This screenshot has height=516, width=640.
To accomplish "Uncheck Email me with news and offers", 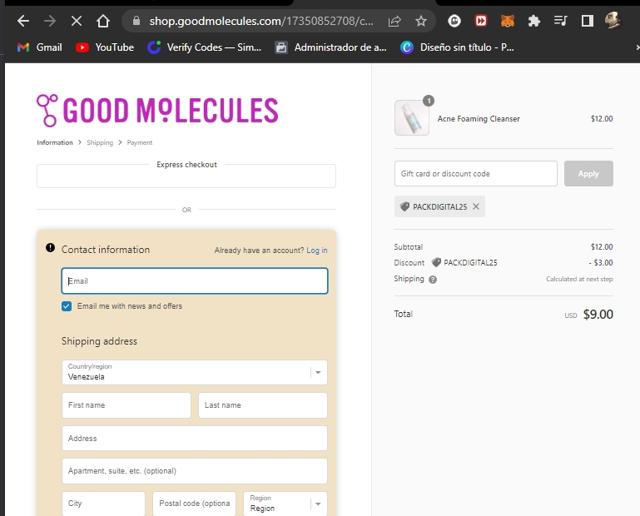I will click(x=67, y=306).
